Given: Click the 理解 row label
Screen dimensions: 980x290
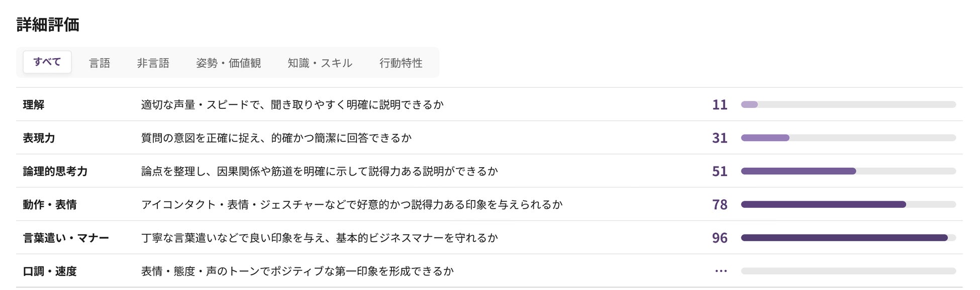Looking at the screenshot, I should point(34,105).
